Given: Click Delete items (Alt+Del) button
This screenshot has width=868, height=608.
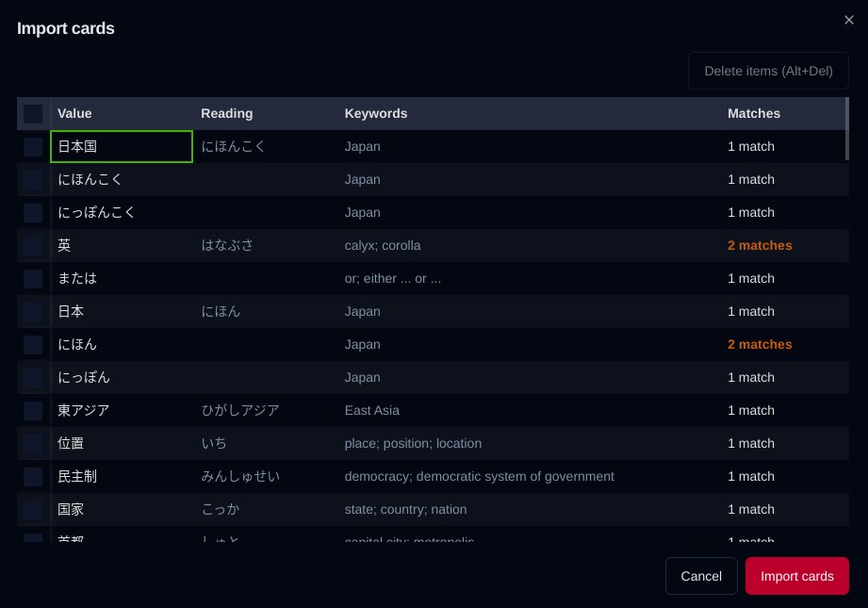Looking at the screenshot, I should (768, 71).
